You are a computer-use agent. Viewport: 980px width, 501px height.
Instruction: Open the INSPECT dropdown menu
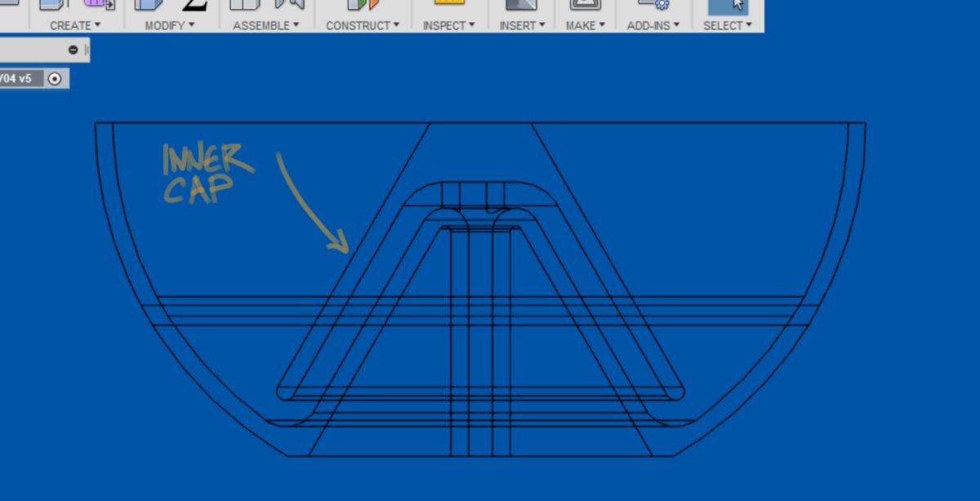(x=449, y=25)
